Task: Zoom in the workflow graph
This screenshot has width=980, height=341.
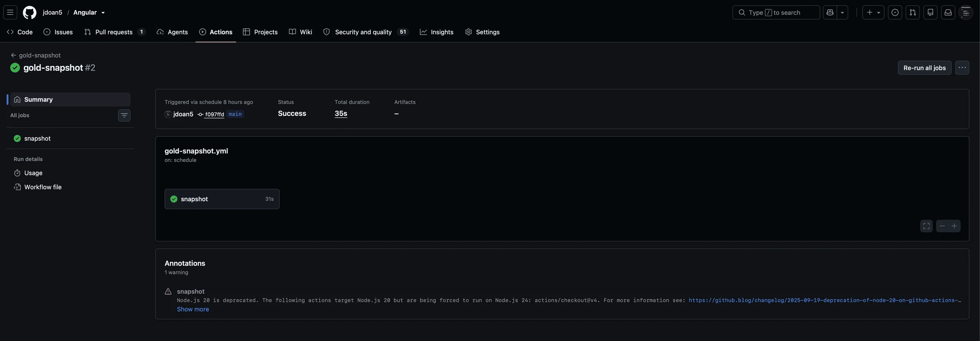Action: click(x=954, y=226)
